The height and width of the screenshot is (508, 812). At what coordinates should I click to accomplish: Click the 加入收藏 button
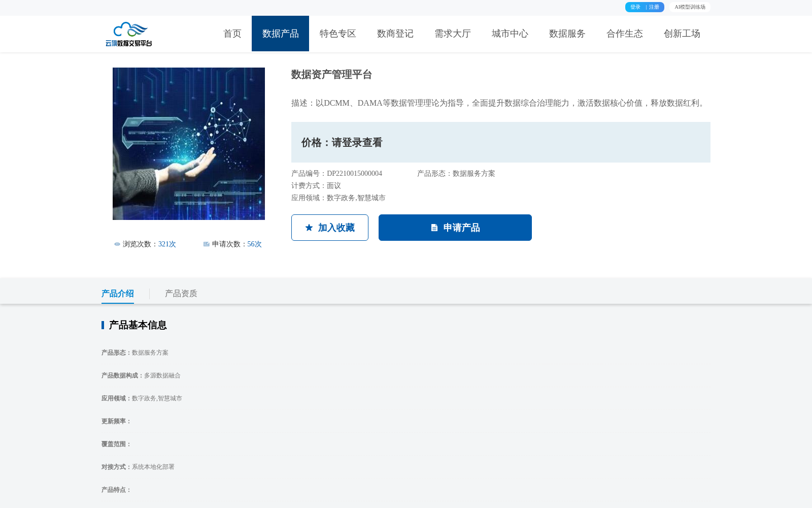click(x=330, y=228)
